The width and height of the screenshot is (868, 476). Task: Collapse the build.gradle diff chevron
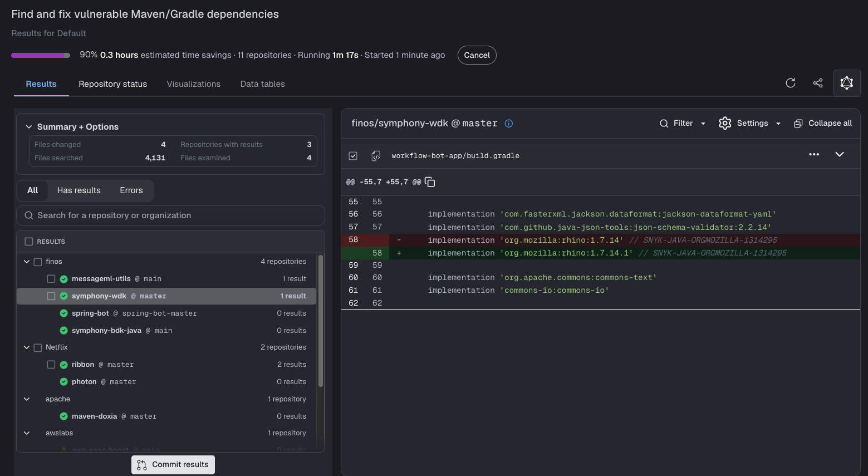click(840, 154)
